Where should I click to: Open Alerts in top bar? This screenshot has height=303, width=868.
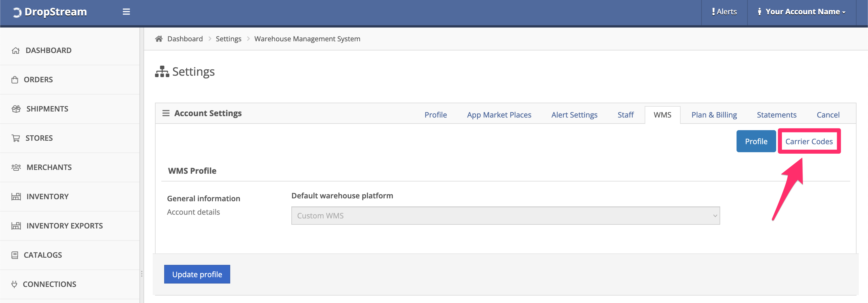click(724, 12)
